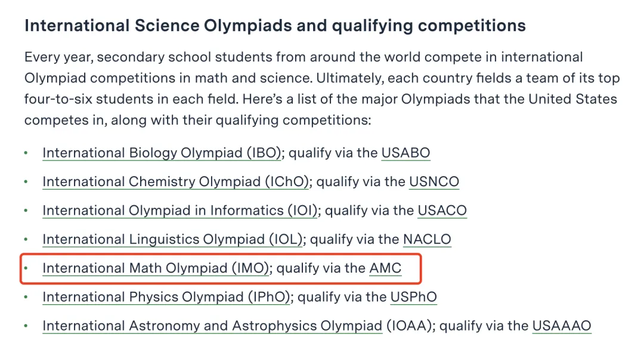
Task: Open International Astronomy and Astrophysics Olympiad link
Action: 212,326
